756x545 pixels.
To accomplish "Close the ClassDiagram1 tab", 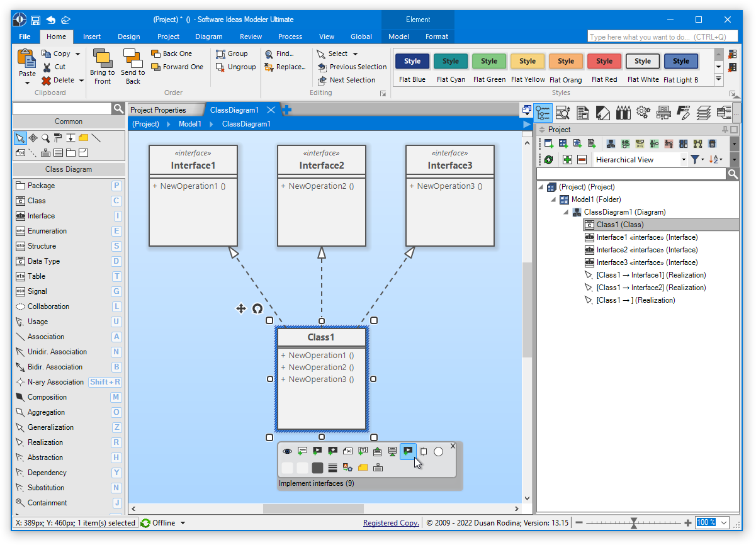I will tap(271, 110).
